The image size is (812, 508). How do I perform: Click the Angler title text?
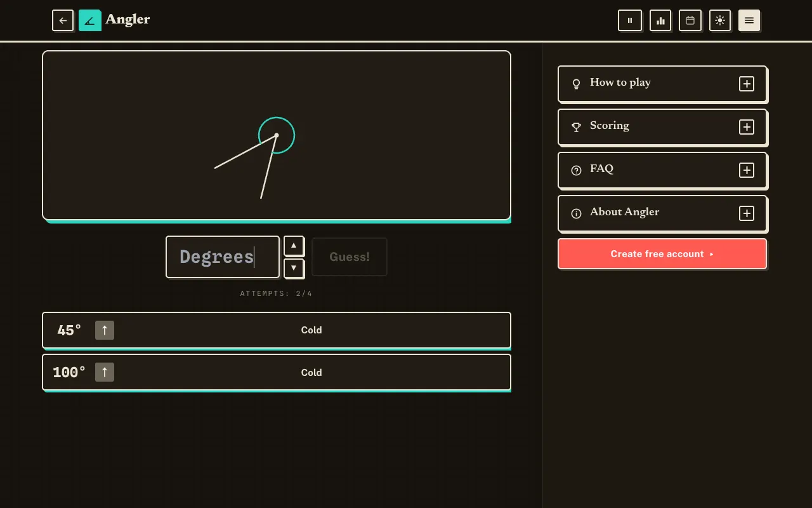coord(128,20)
